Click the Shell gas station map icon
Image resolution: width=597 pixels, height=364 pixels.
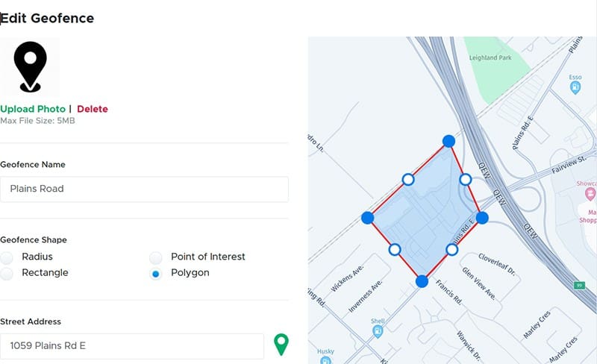pyautogui.click(x=378, y=330)
